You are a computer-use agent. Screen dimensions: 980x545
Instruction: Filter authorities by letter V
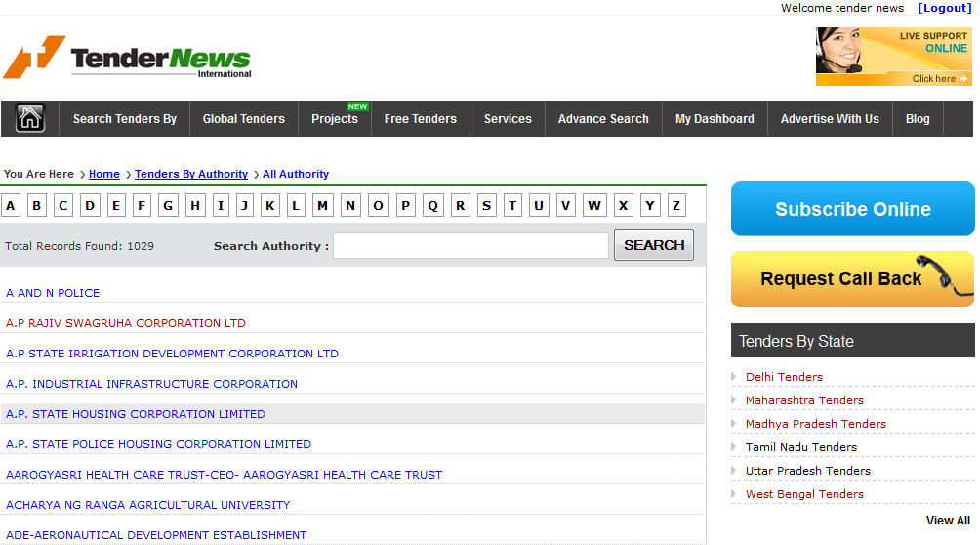(x=565, y=205)
